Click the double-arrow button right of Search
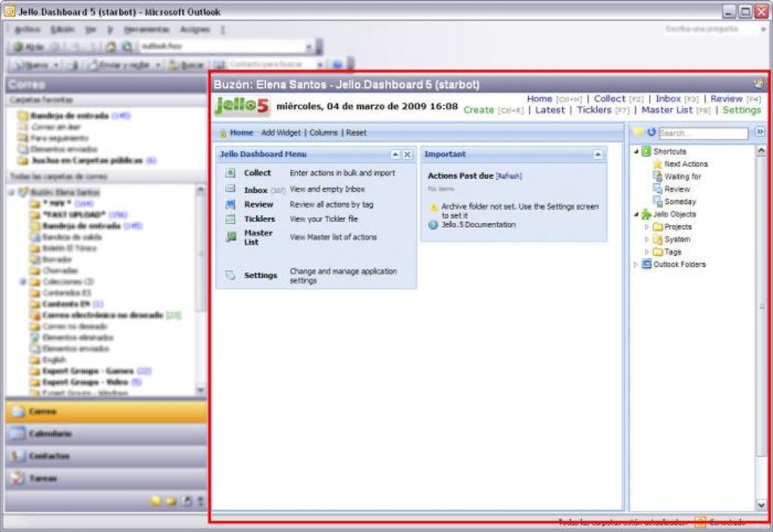 tap(759, 132)
